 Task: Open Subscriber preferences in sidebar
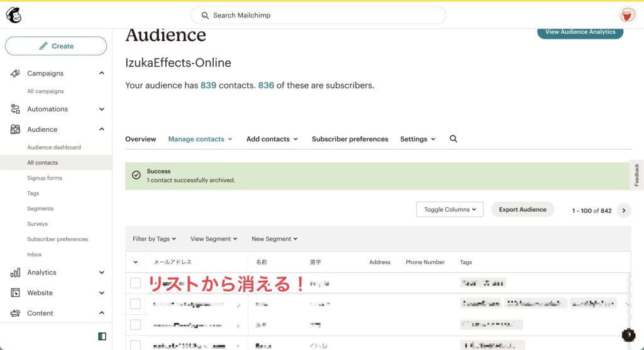point(57,239)
